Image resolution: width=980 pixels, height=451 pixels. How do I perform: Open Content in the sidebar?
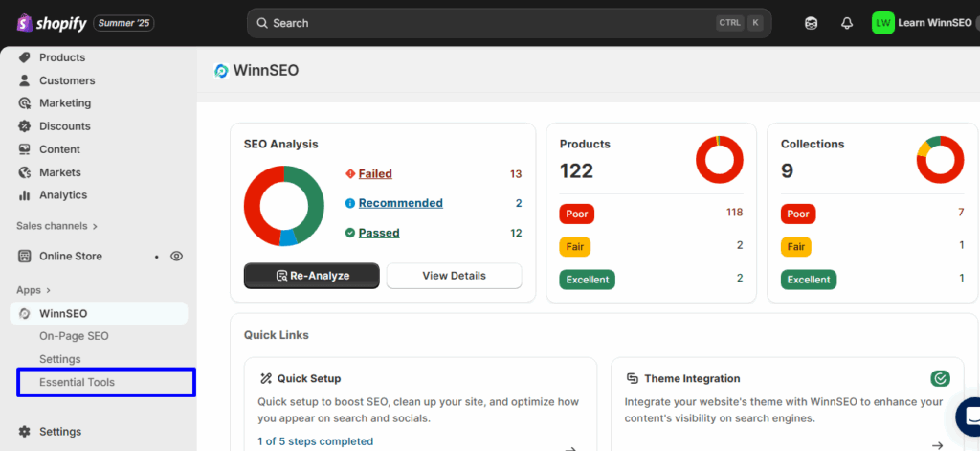pos(59,149)
